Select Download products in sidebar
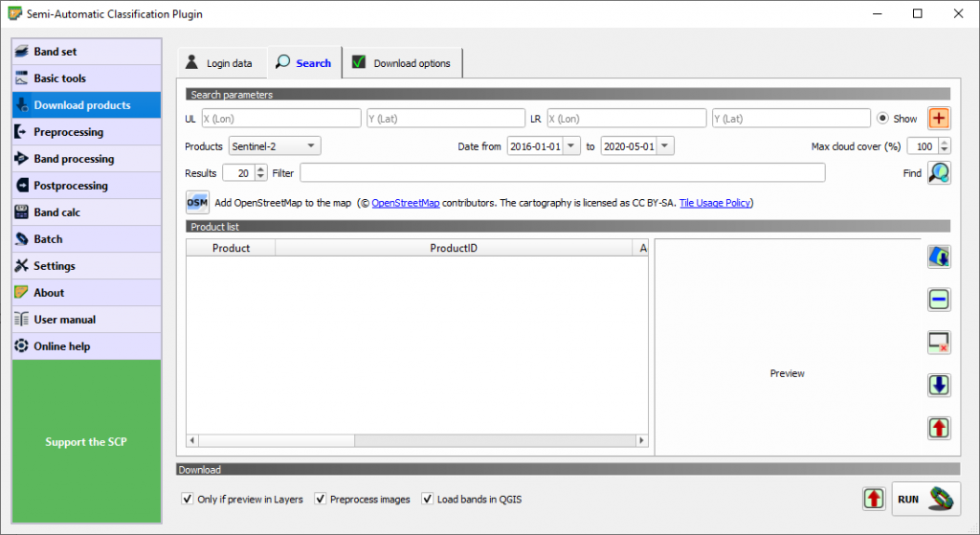 pyautogui.click(x=86, y=105)
